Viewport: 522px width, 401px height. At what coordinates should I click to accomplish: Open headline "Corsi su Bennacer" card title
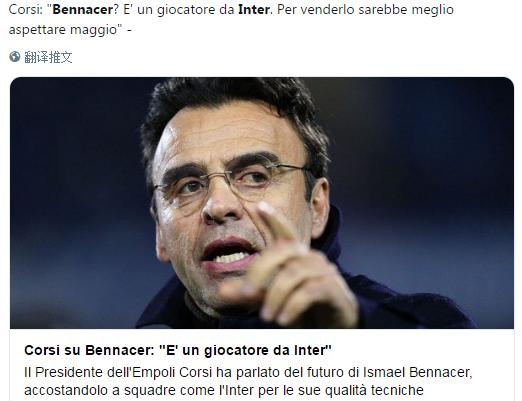click(178, 350)
